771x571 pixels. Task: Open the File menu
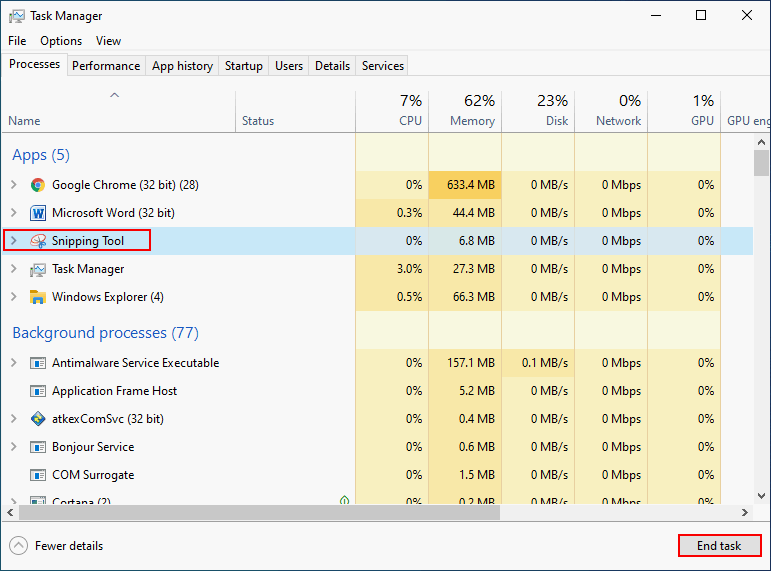point(17,41)
